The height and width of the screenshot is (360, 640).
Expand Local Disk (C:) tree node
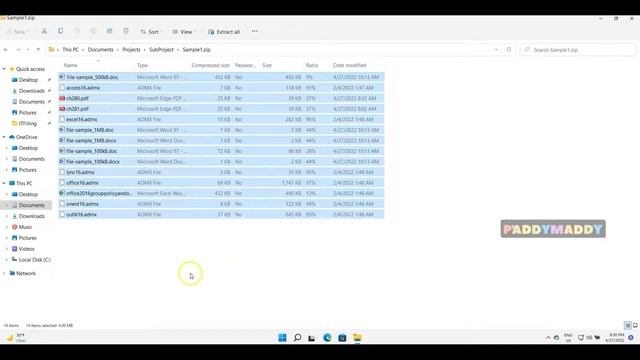(x=7, y=260)
